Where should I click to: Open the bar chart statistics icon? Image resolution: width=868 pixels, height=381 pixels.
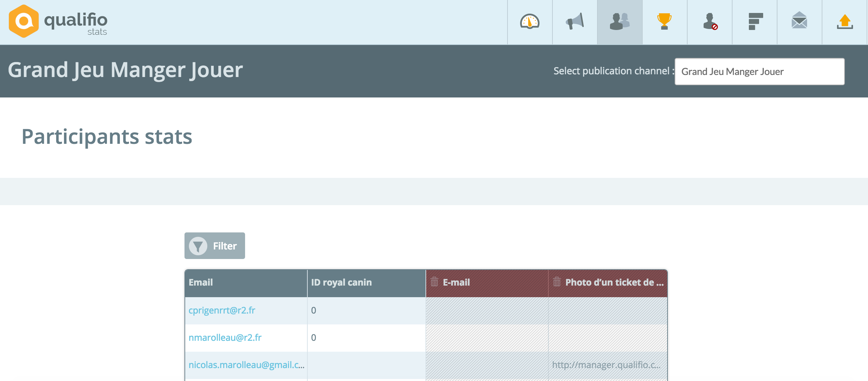(756, 22)
